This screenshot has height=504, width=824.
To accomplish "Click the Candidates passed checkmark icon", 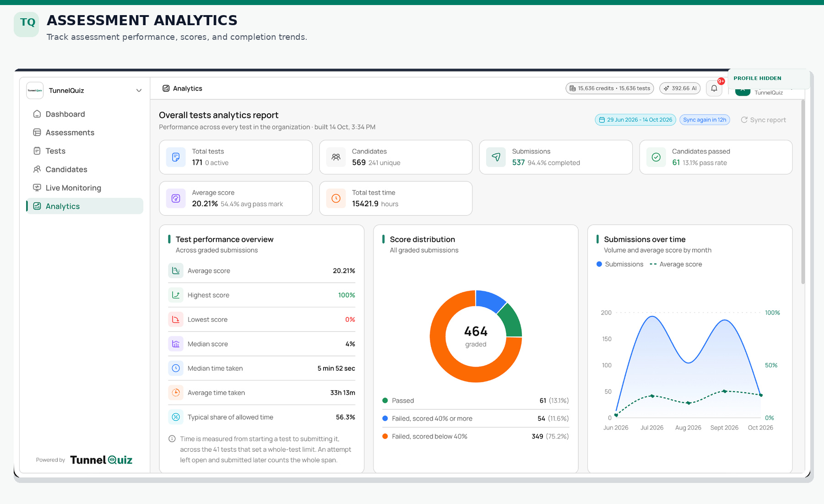I will click(x=656, y=157).
